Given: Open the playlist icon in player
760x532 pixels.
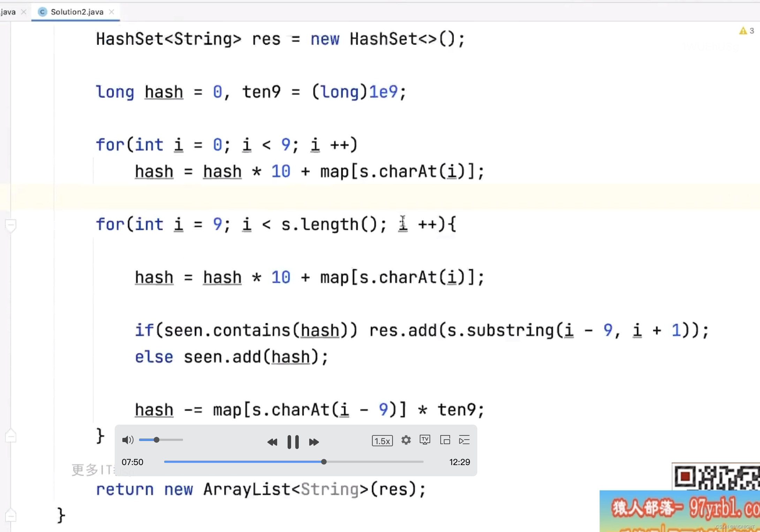Looking at the screenshot, I should click(x=464, y=440).
